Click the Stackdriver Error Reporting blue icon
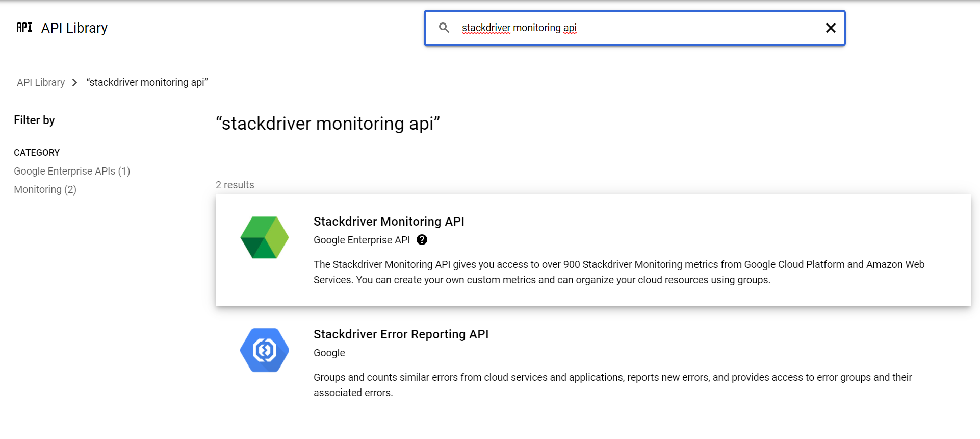 (265, 350)
